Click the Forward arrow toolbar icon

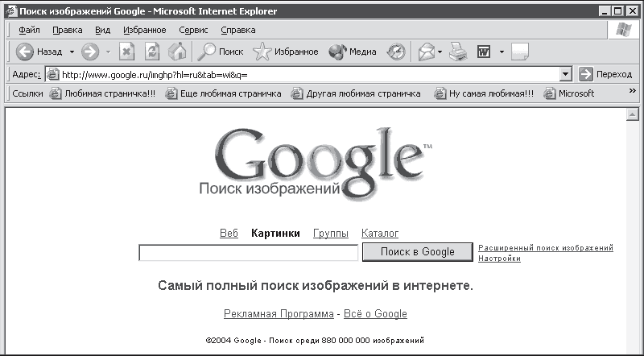pyautogui.click(x=90, y=52)
